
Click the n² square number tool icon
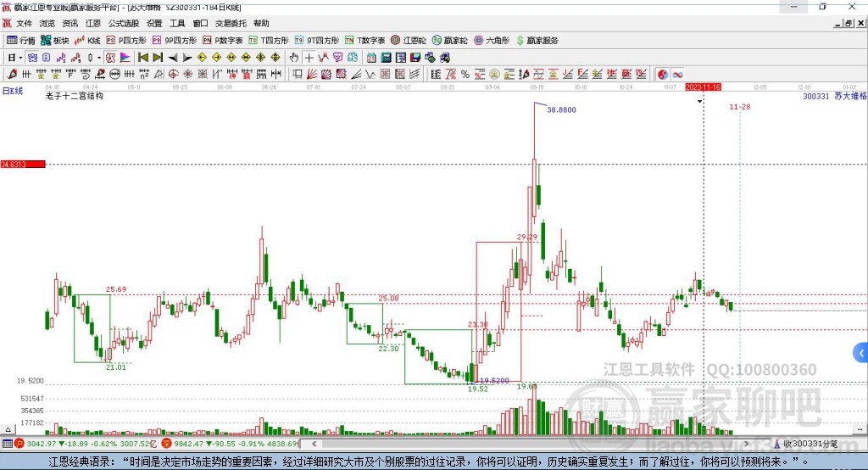click(x=144, y=75)
